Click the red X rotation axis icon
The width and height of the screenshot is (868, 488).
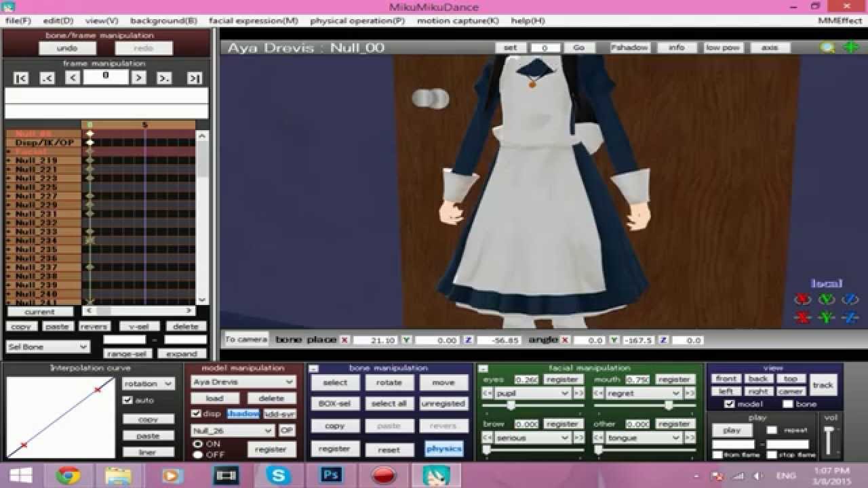[802, 299]
